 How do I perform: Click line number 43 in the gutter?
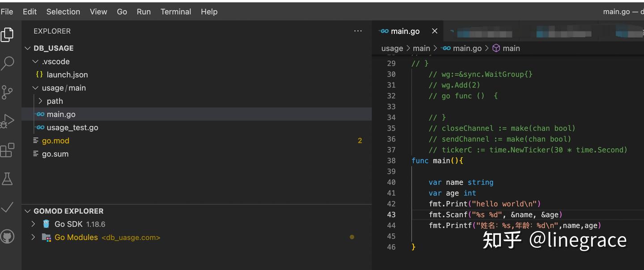pyautogui.click(x=391, y=214)
